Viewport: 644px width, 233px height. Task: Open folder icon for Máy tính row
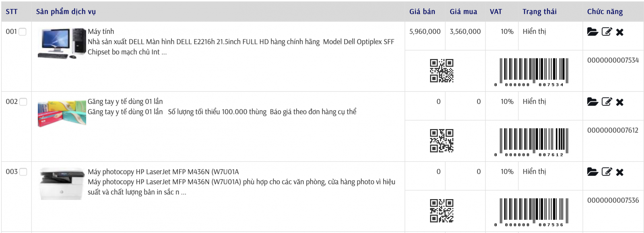tap(592, 32)
